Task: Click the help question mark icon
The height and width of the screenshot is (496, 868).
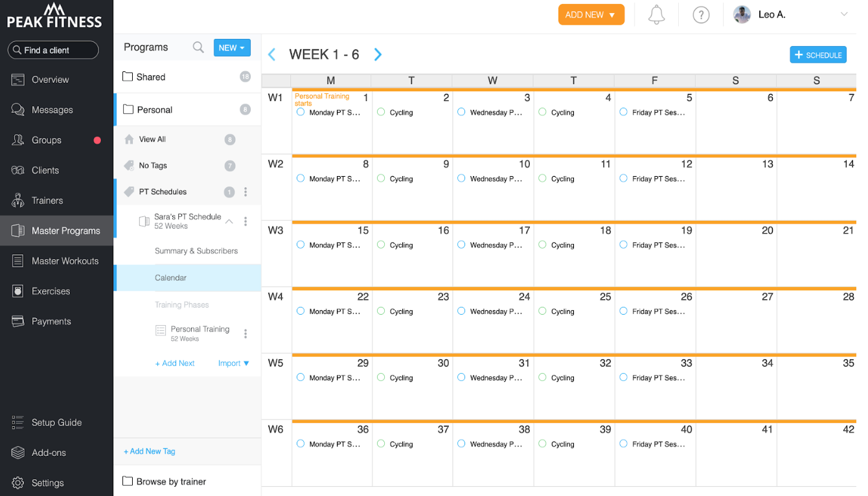Action: (701, 14)
